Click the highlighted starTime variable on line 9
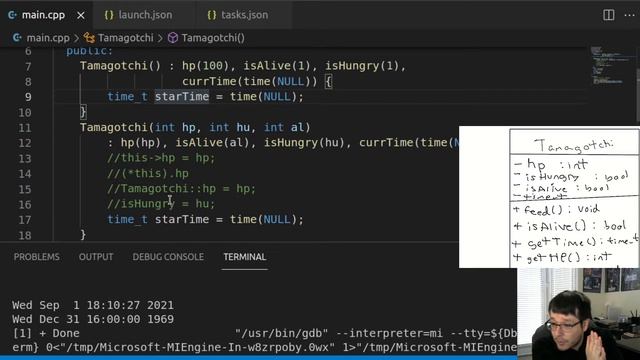This screenshot has width=640, height=360. pyautogui.click(x=182, y=97)
